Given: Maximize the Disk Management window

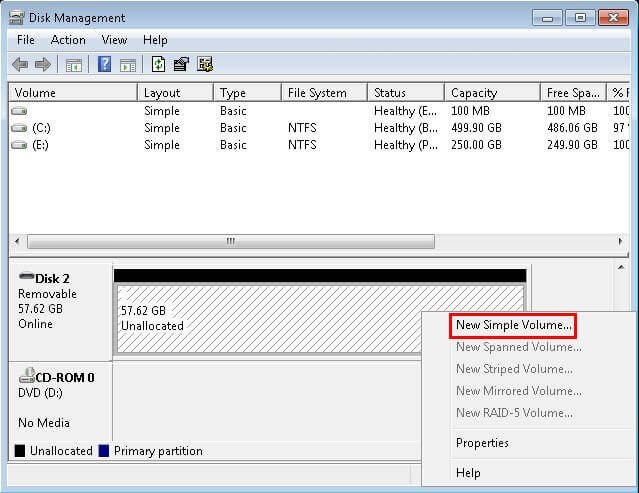Looking at the screenshot, I should click(580, 18).
